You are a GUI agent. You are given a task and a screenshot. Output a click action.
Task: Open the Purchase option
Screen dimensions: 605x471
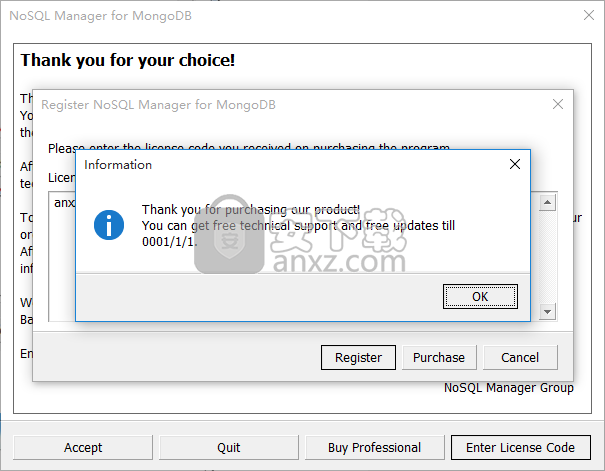439,358
